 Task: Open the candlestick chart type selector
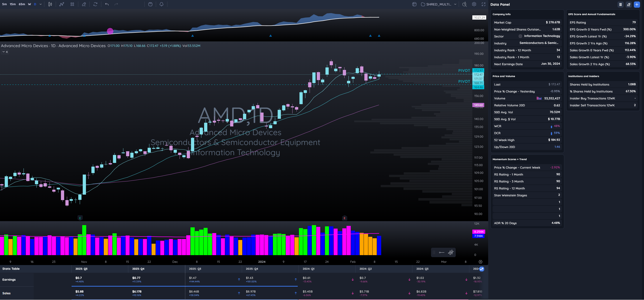coord(50,4)
